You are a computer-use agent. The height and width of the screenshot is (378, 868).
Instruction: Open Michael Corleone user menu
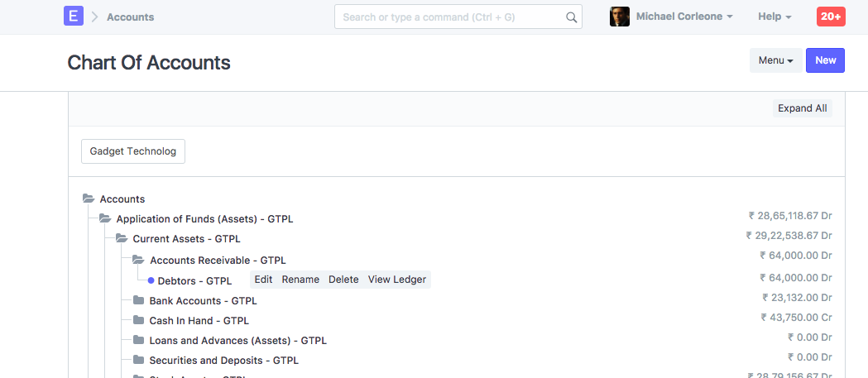683,17
